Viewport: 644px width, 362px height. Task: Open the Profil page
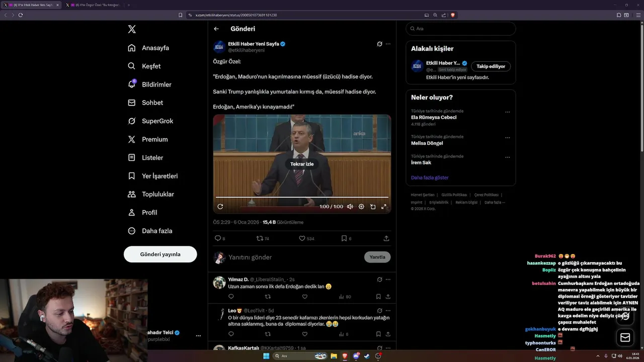point(142,212)
